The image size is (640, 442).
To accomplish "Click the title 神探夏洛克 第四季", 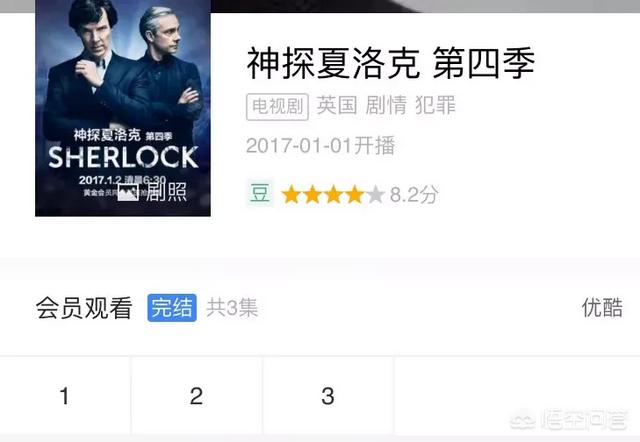I will [x=391, y=63].
